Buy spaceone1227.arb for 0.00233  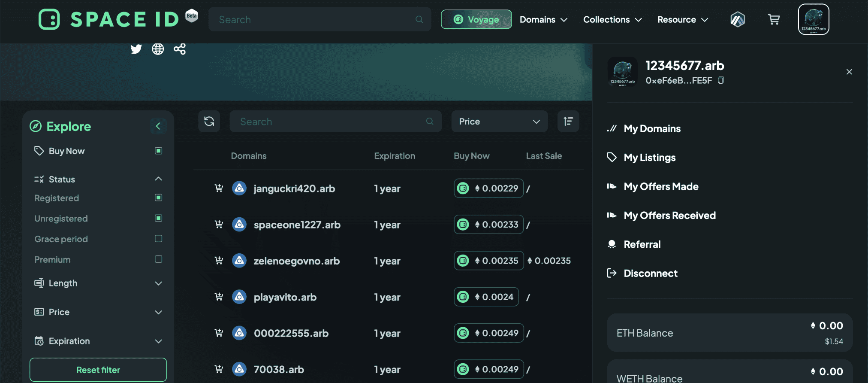[488, 224]
